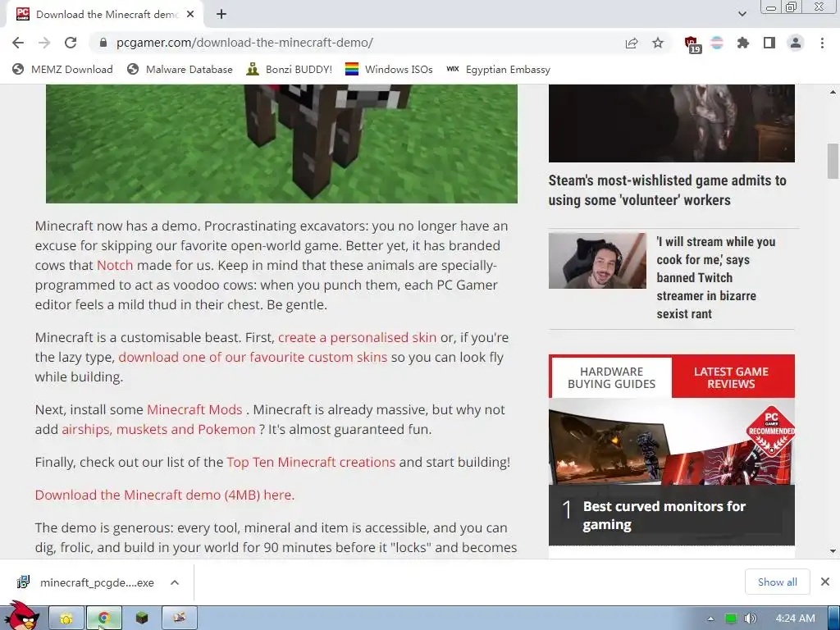Screen dimensions: 840x630
Task: Open the green network tray icon
Action: click(731, 619)
